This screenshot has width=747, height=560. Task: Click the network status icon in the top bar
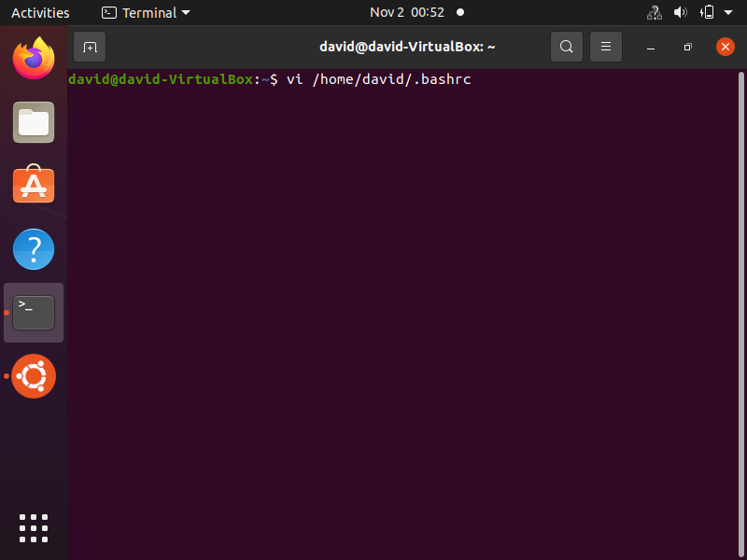pyautogui.click(x=654, y=12)
